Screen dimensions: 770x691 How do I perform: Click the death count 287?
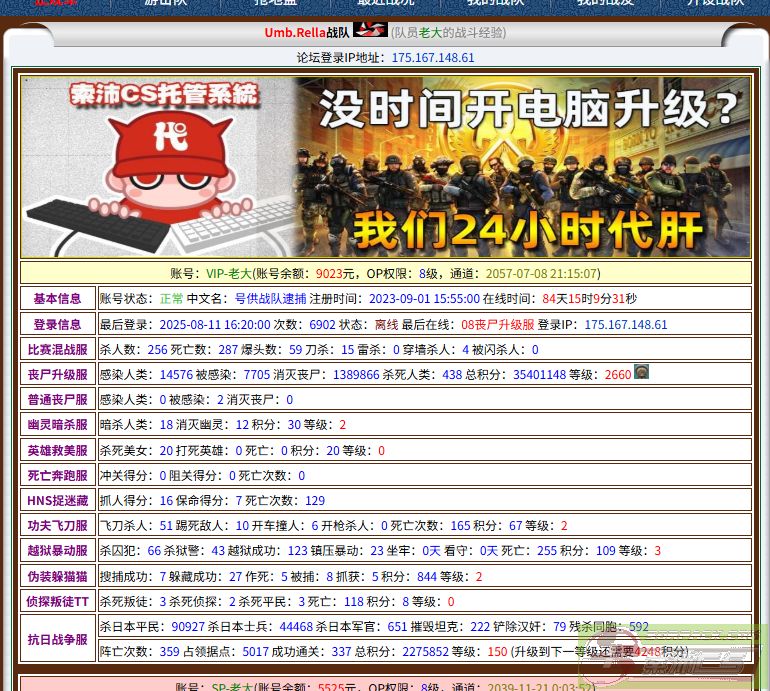(228, 350)
